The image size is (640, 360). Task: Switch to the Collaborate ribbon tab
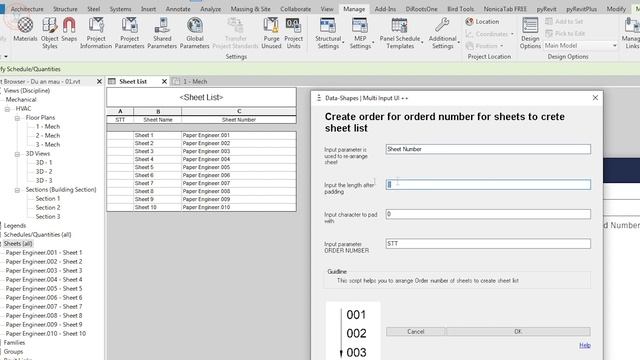[x=296, y=9]
